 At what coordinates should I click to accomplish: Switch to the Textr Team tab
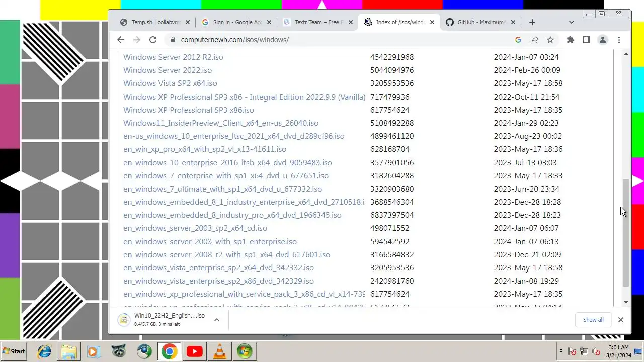pos(318,22)
